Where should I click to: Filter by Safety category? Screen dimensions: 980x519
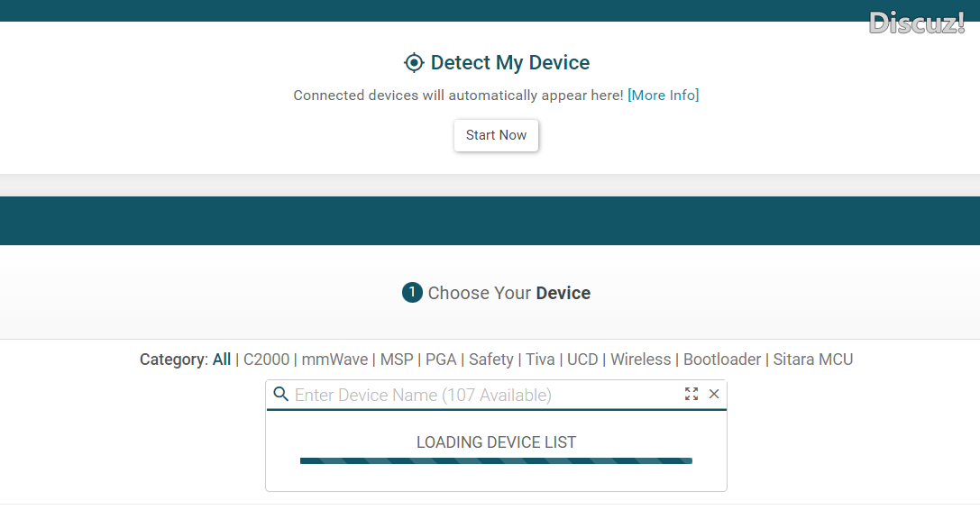point(491,360)
